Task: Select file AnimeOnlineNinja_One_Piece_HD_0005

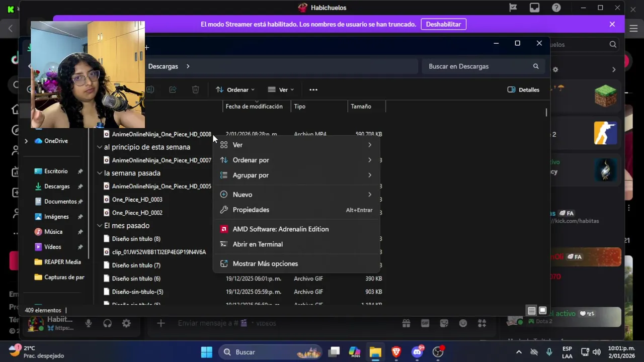Action: click(x=162, y=186)
